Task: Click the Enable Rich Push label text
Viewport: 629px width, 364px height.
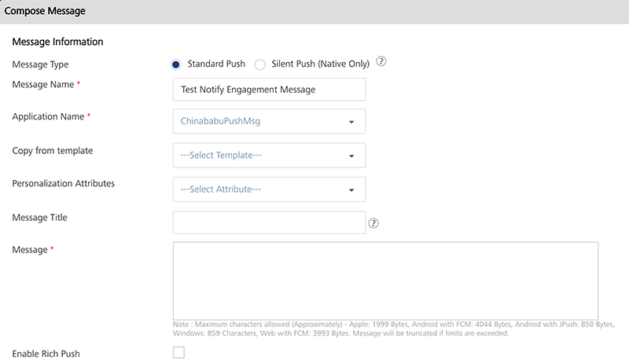Action: click(x=46, y=353)
